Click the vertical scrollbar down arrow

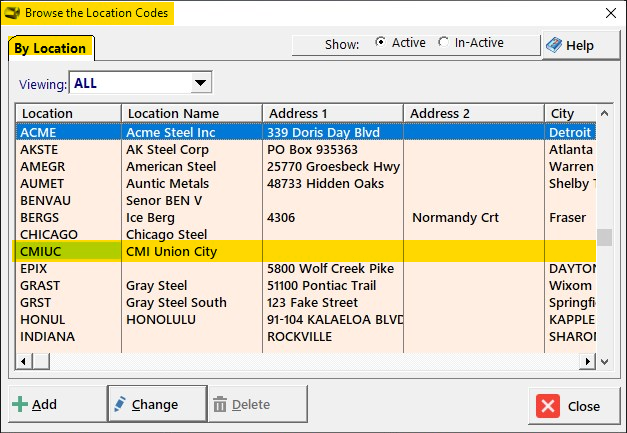(x=605, y=362)
